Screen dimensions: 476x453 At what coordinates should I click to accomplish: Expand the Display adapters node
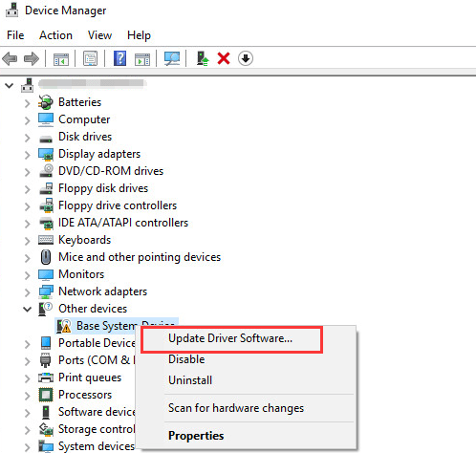tap(28, 155)
